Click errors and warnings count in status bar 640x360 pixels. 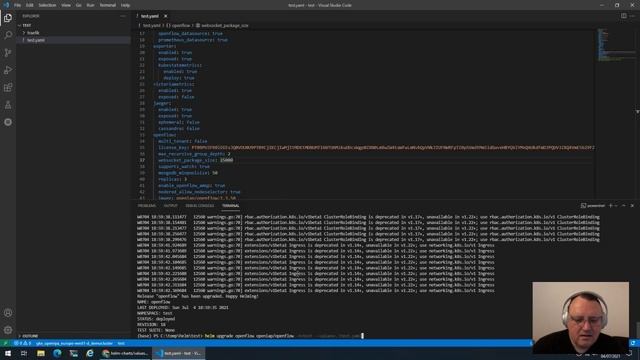point(22,343)
